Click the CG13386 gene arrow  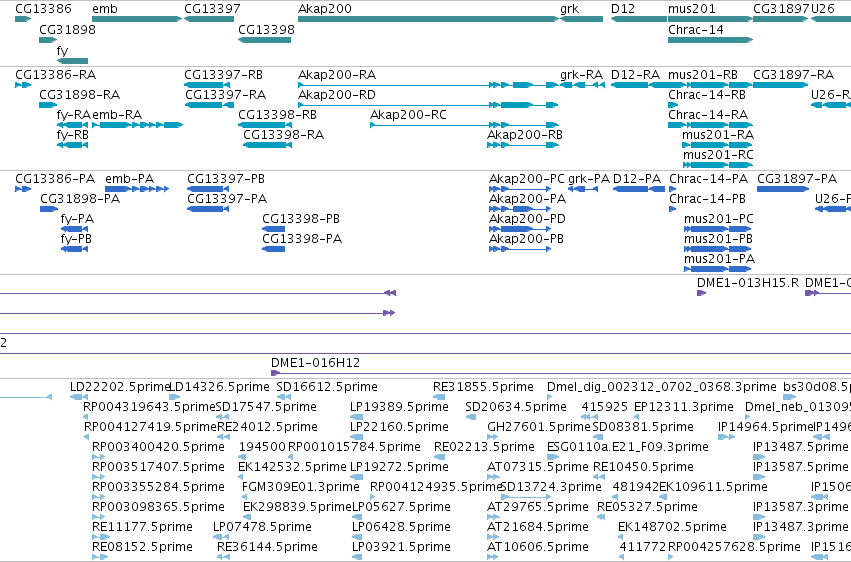tap(23, 19)
